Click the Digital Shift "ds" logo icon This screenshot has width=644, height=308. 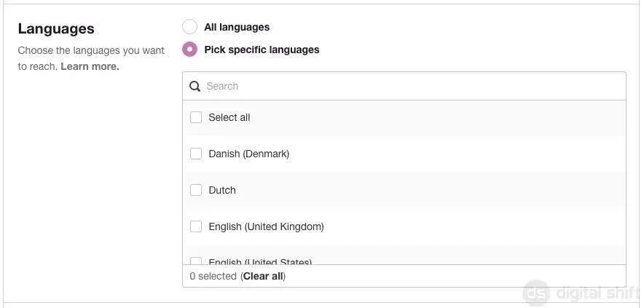tap(536, 293)
